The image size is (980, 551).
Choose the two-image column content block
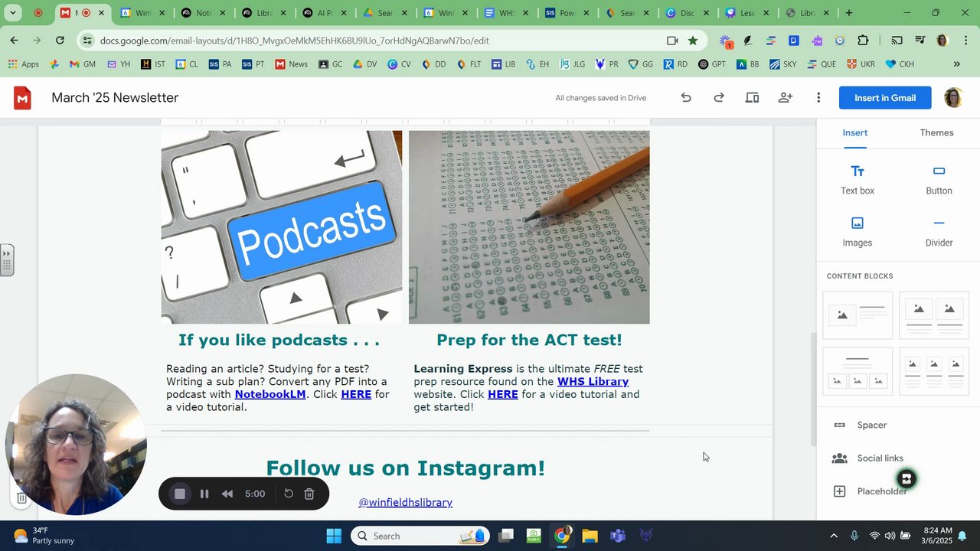(934, 315)
